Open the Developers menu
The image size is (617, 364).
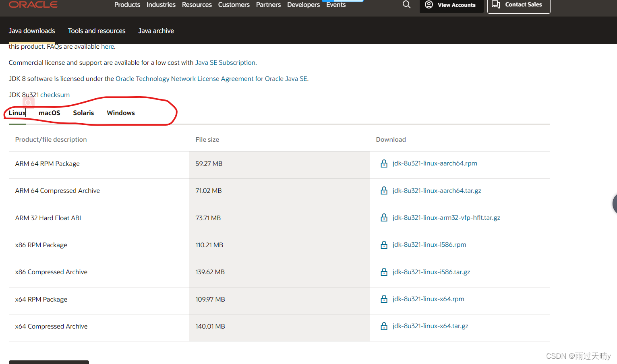coord(303,4)
